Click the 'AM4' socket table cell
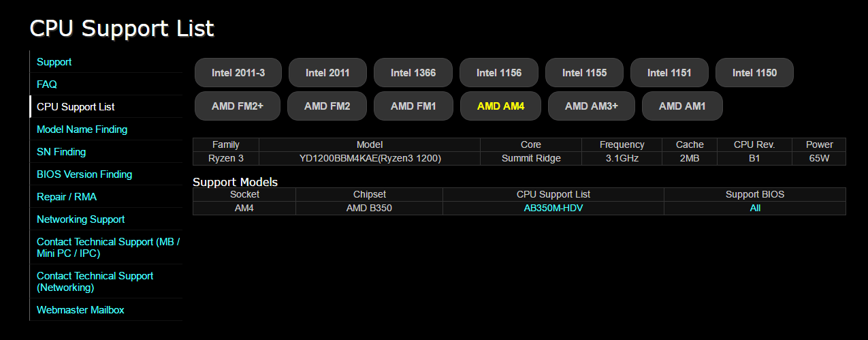Image resolution: width=868 pixels, height=340 pixels. [x=244, y=208]
